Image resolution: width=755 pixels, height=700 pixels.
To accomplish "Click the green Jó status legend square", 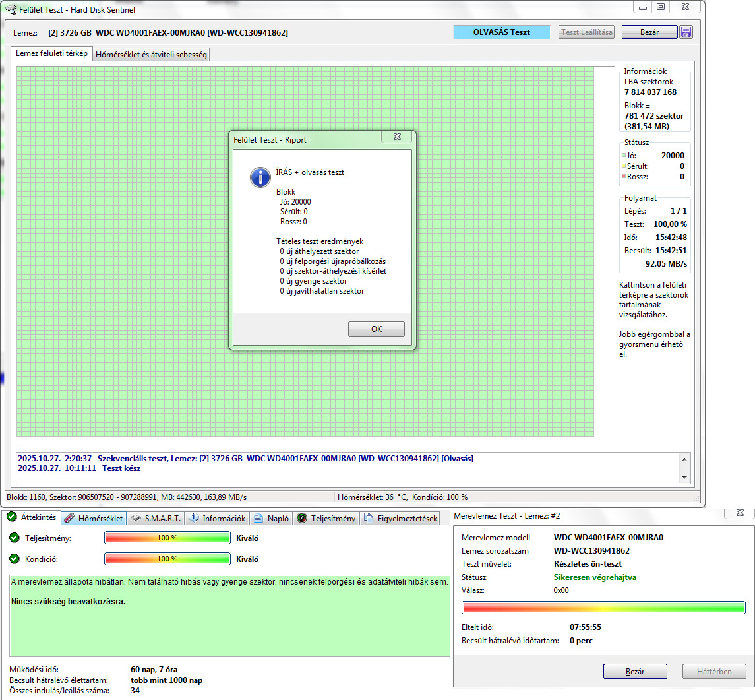I will click(x=624, y=155).
